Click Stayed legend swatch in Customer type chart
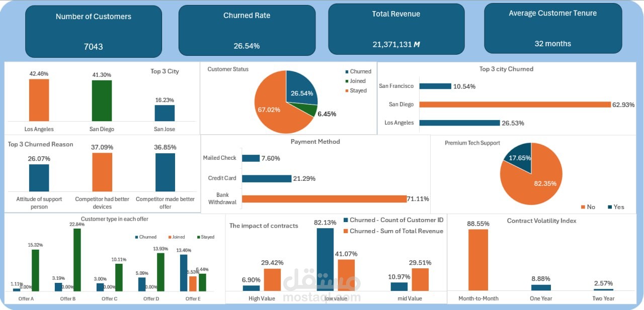 click(x=199, y=237)
